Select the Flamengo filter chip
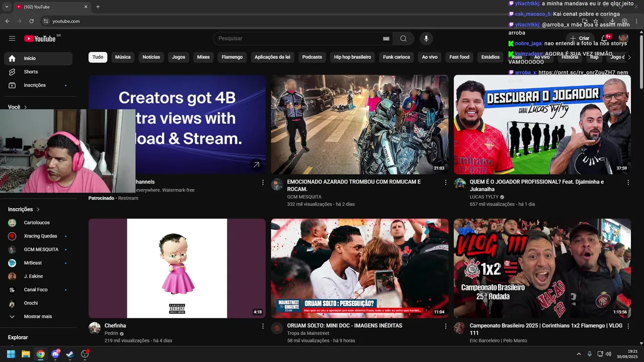Image resolution: width=644 pixels, height=362 pixels. pyautogui.click(x=232, y=57)
